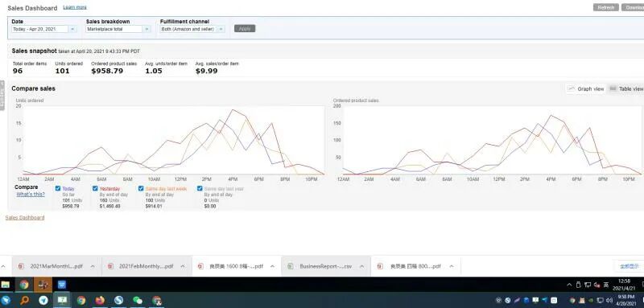Toggle the Same day last week checkbox
Screen dimensions: 644x308
tap(142, 189)
